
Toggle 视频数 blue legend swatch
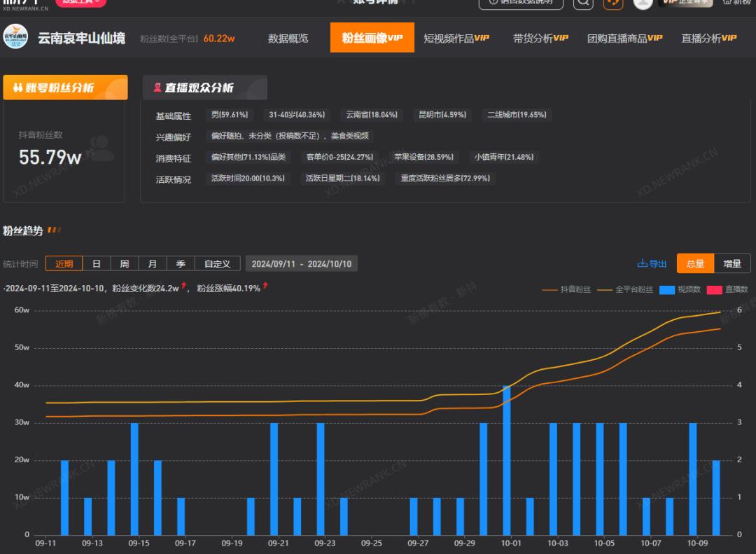[667, 289]
